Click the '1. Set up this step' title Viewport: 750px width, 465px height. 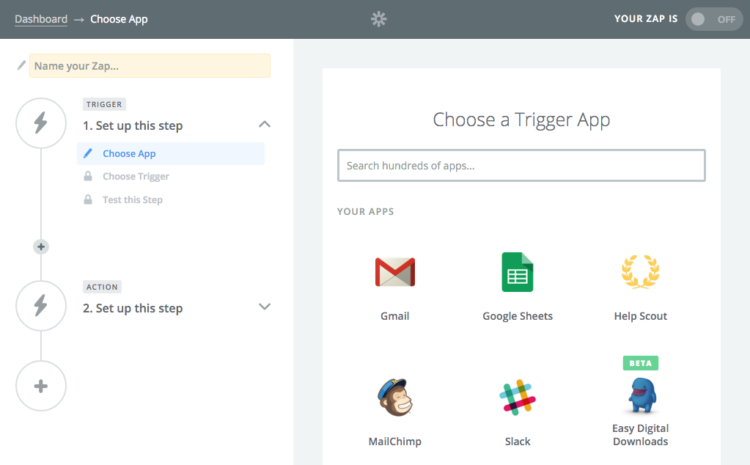click(132, 126)
